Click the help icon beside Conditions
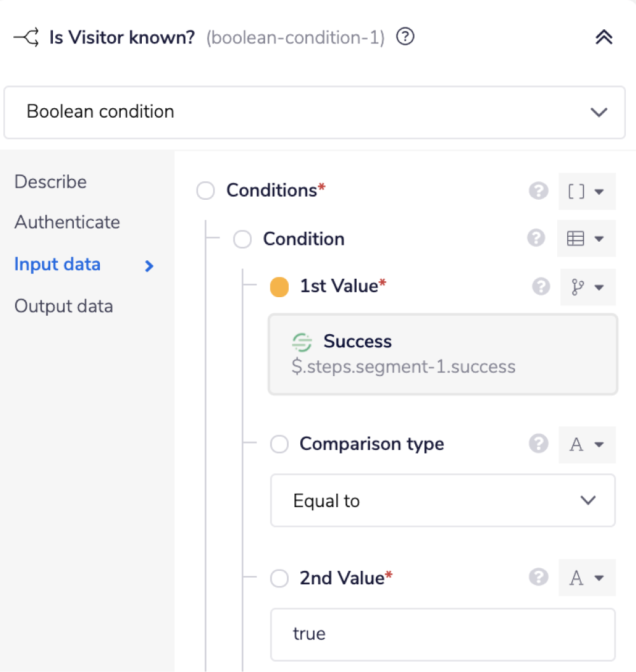This screenshot has width=636, height=672. click(x=538, y=190)
